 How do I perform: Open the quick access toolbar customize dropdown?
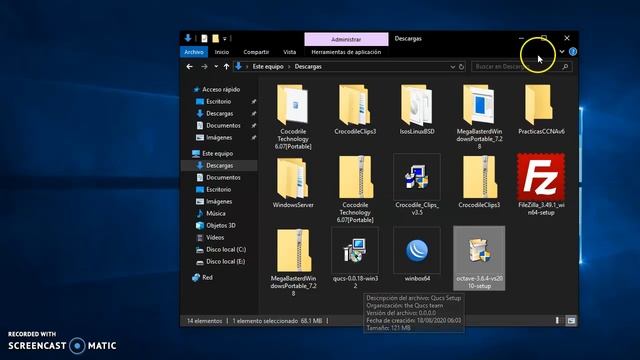click(224, 39)
